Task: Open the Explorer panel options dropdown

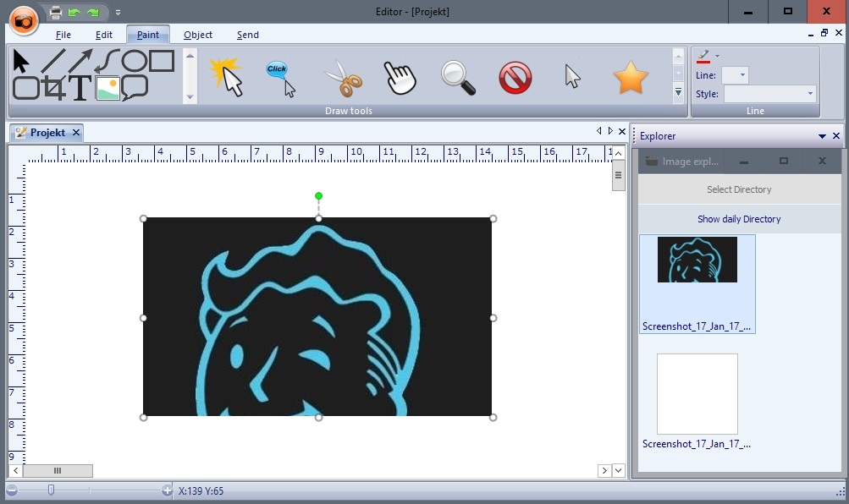Action: (822, 136)
